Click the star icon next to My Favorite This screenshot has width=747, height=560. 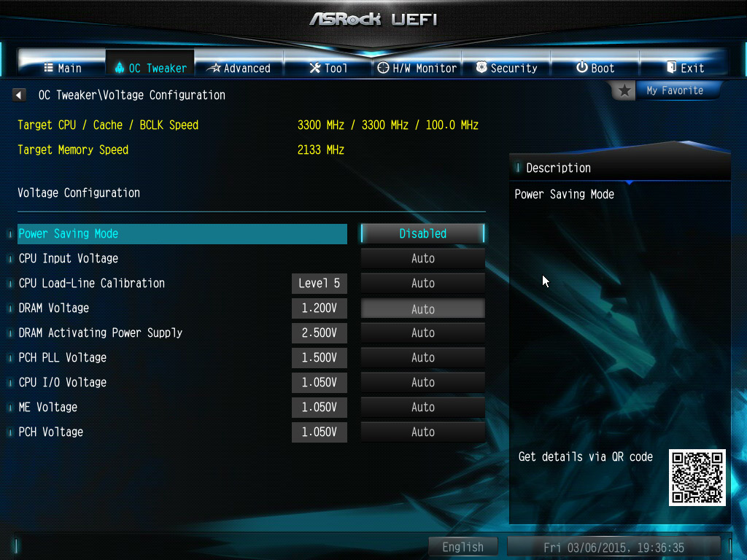pyautogui.click(x=624, y=90)
